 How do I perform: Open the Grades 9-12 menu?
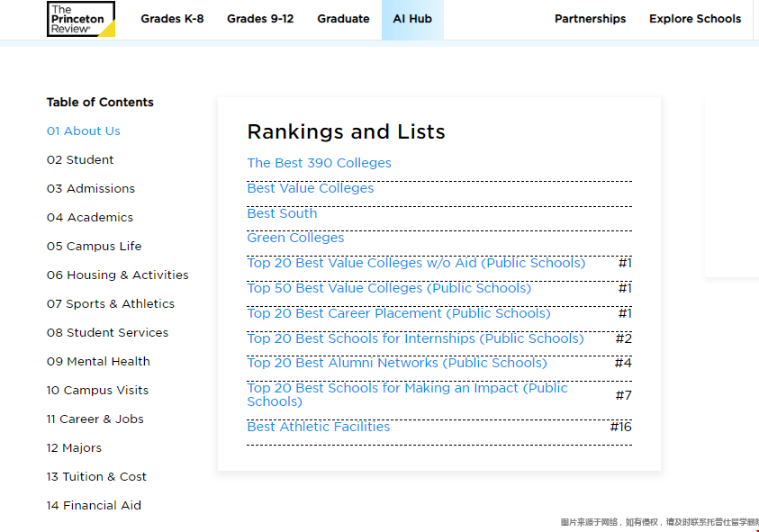pyautogui.click(x=260, y=19)
